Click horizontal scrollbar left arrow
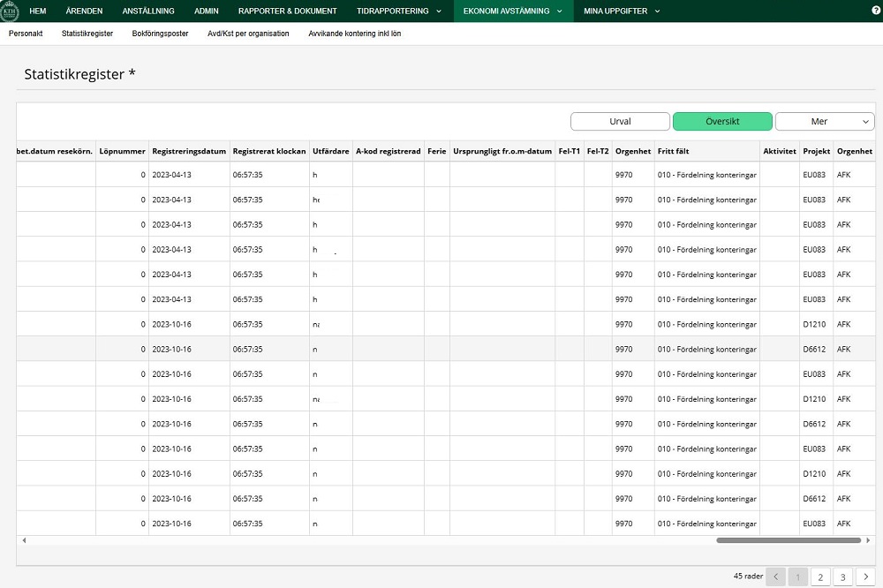 coord(24,540)
